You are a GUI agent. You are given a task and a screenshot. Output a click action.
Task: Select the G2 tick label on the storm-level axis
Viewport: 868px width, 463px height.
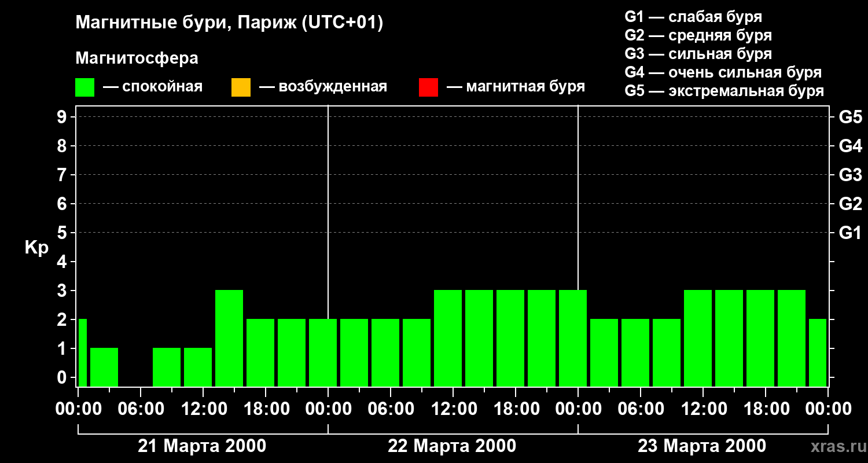(x=851, y=204)
